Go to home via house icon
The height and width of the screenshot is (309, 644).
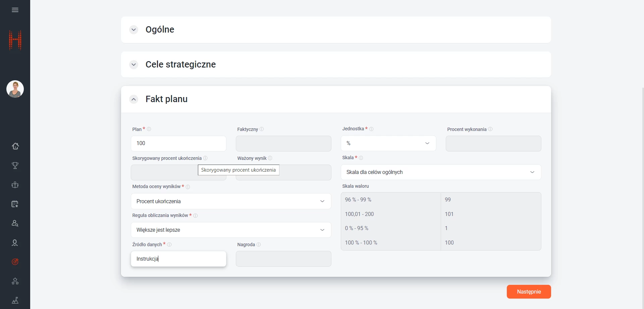pos(15,146)
